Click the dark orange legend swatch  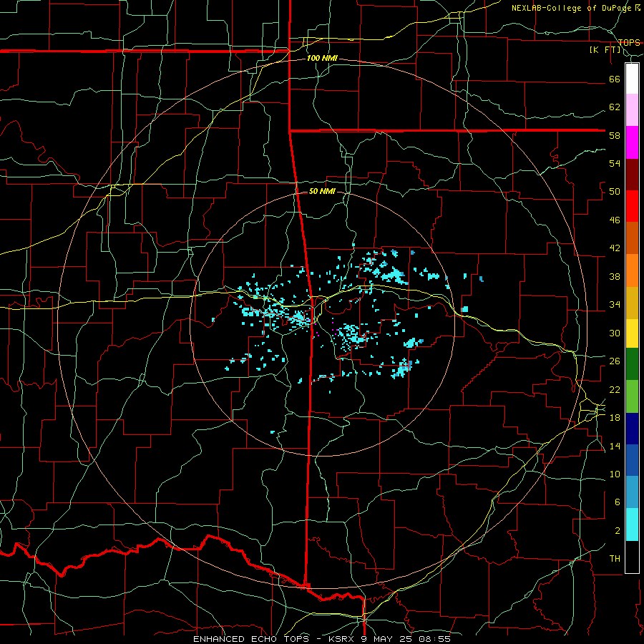[632, 238]
